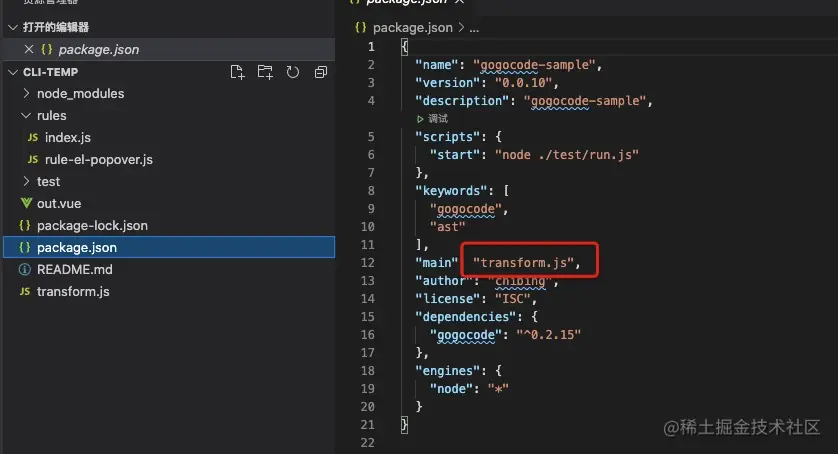Click the New File icon in CLI-TEMP header
The image size is (838, 454).
coord(237,72)
